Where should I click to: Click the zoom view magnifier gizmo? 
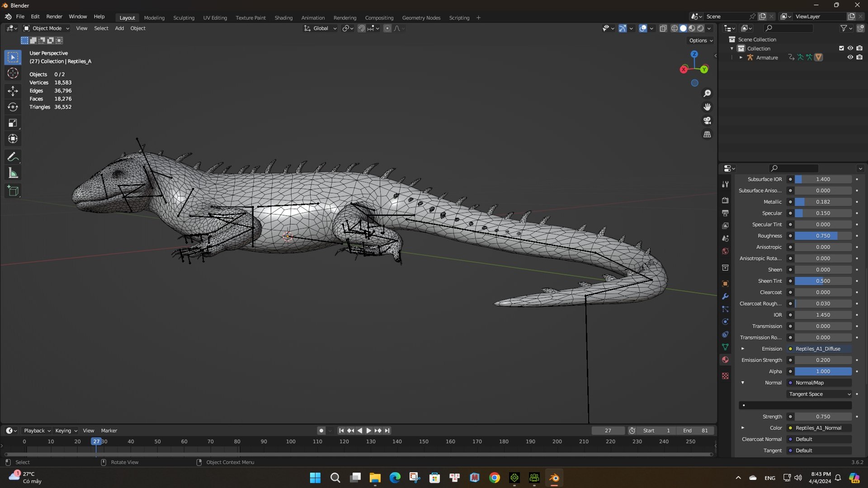[x=707, y=94]
